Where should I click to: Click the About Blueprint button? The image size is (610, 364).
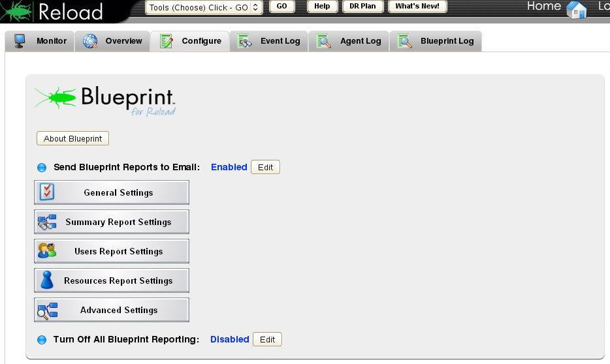pyautogui.click(x=72, y=139)
